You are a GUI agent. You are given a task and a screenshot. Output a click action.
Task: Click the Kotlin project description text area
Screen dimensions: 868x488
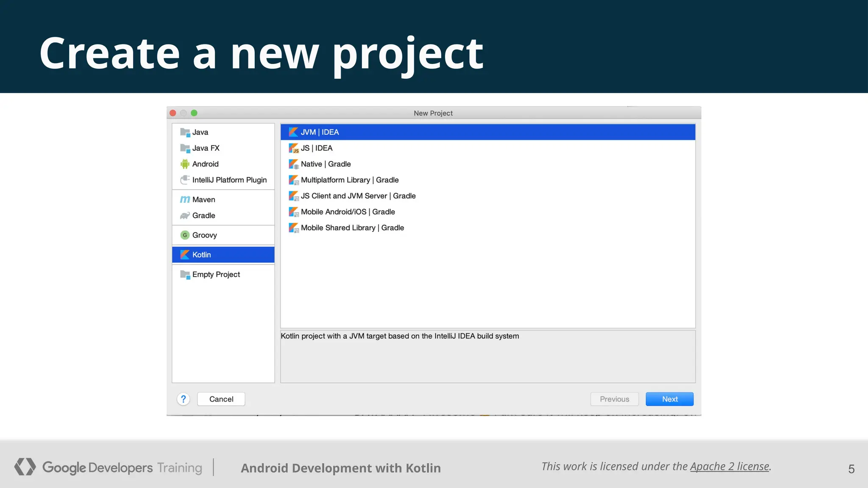point(488,357)
